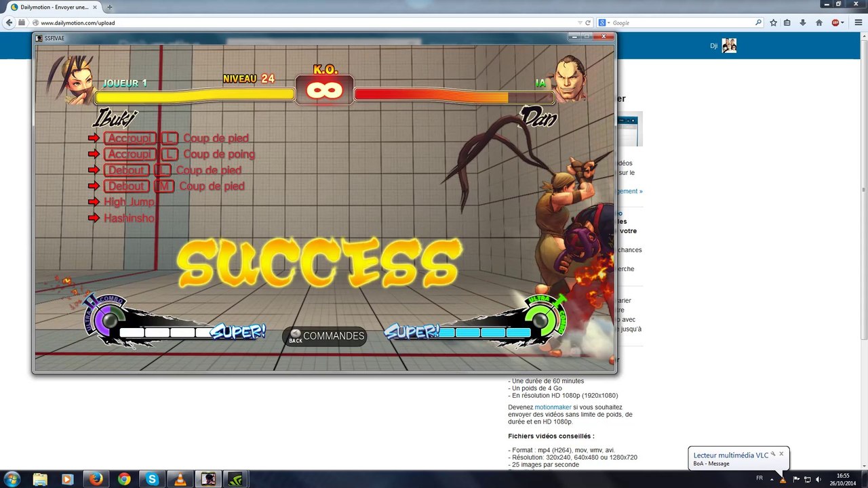Click the Adblock Plus stop-sign icon
868x488 pixels.
(x=835, y=22)
